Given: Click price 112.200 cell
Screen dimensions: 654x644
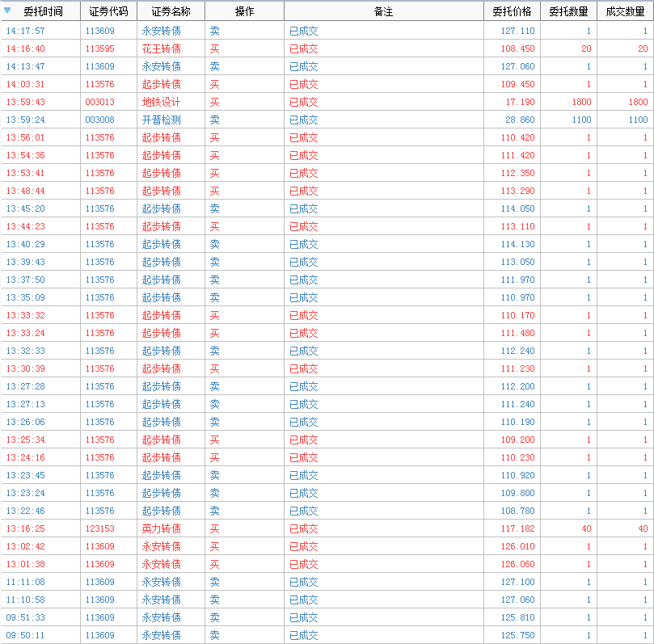Looking at the screenshot, I should [x=517, y=386].
